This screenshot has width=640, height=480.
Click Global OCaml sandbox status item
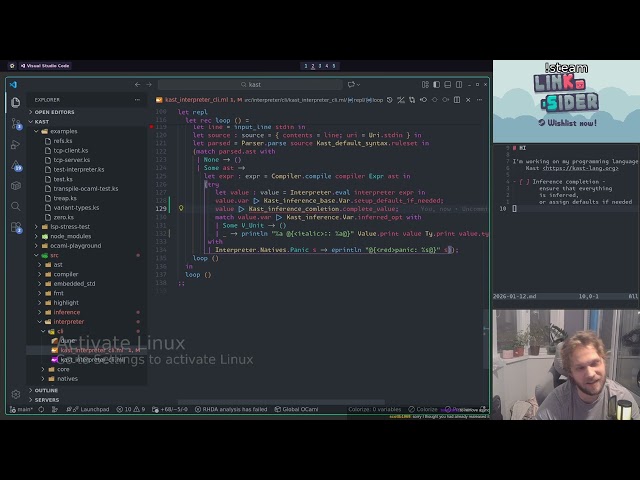click(x=296, y=409)
